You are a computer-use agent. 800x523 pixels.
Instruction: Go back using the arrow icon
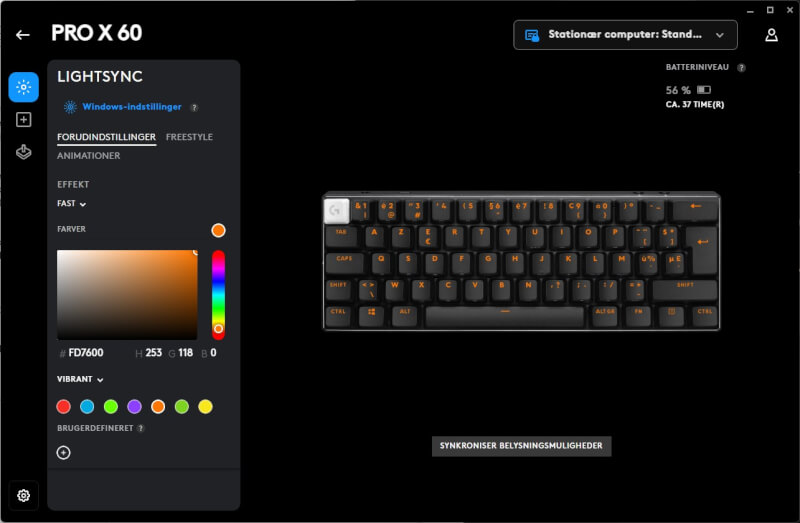[x=22, y=35]
